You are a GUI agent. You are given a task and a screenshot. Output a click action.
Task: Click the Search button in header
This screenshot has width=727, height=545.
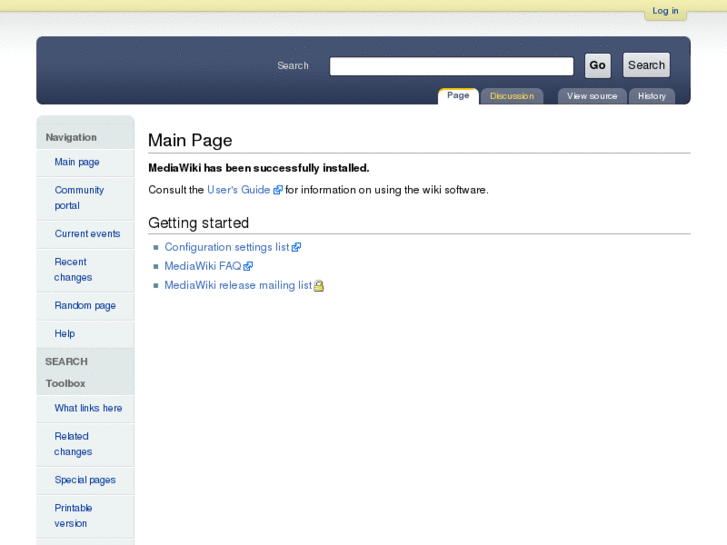(646, 65)
